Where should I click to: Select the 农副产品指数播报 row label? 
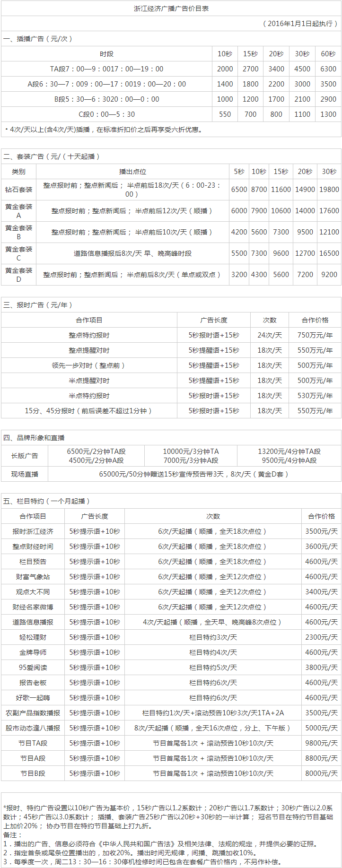(x=33, y=713)
